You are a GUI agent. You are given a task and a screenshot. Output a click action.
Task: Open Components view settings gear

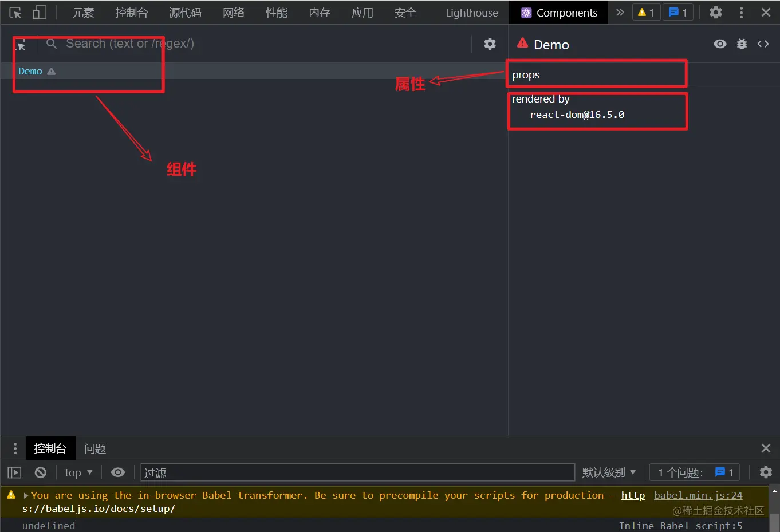point(490,44)
